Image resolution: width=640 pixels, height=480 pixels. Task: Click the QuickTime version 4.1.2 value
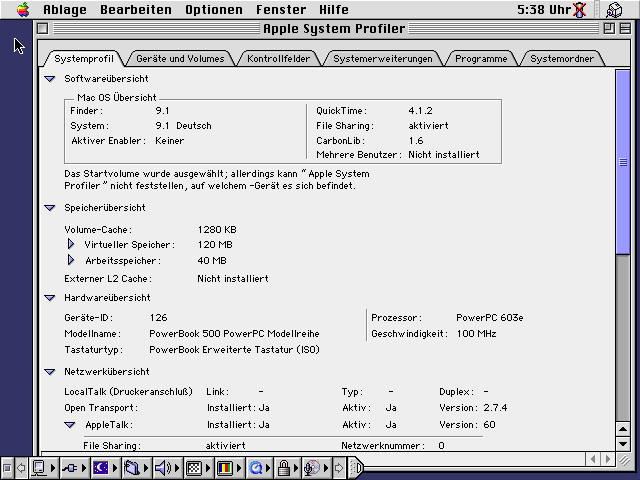pos(420,111)
